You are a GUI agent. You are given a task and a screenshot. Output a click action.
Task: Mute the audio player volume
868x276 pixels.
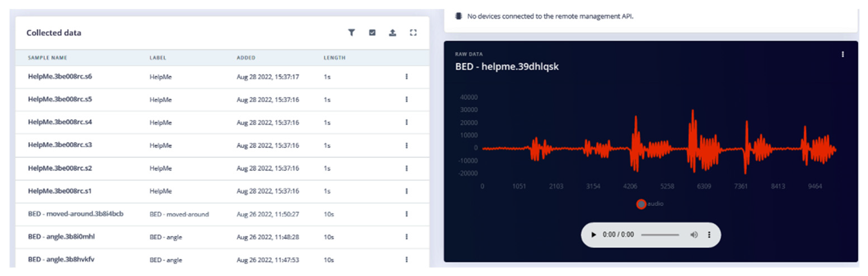[x=694, y=235]
